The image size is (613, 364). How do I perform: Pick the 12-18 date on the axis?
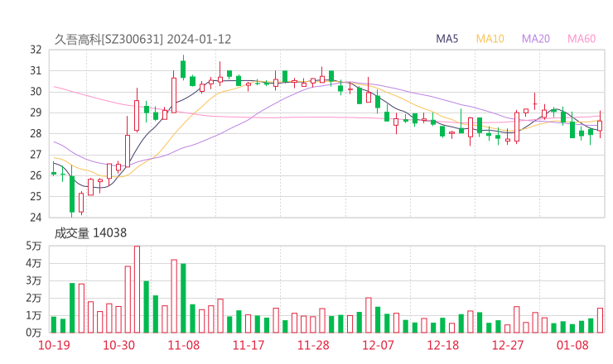pos(442,345)
